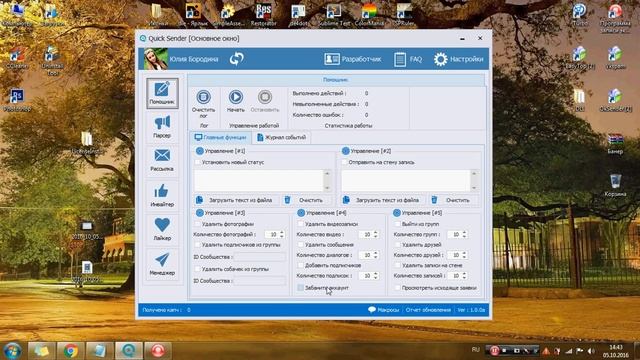Click file icon in Управление #2 row
This screenshot has width=640, height=360.
coord(346,200)
